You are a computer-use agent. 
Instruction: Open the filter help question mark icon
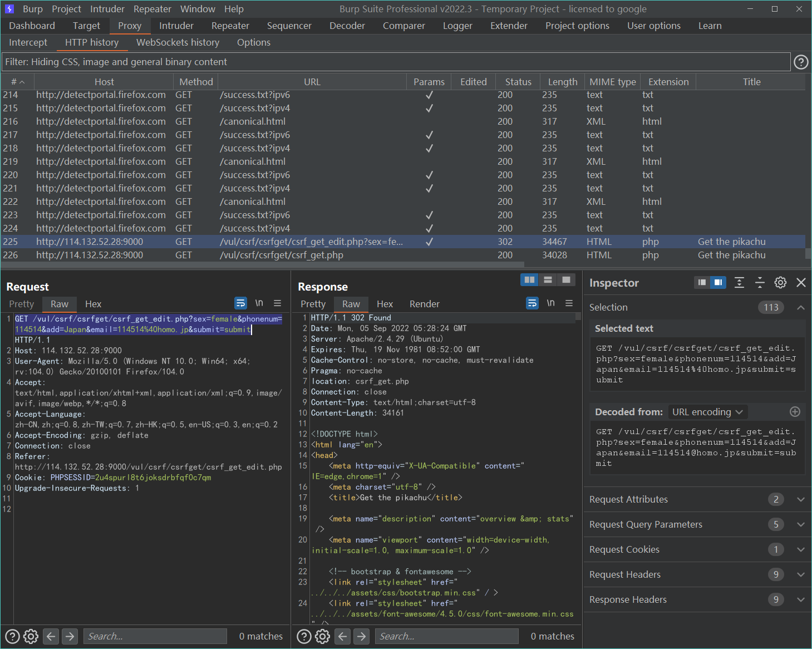(801, 62)
